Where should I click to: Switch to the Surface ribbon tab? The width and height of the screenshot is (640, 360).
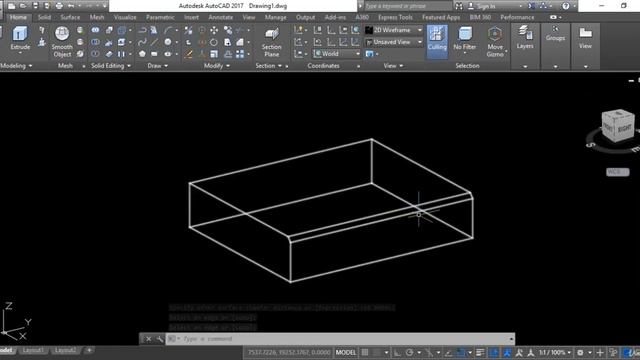pyautogui.click(x=70, y=17)
